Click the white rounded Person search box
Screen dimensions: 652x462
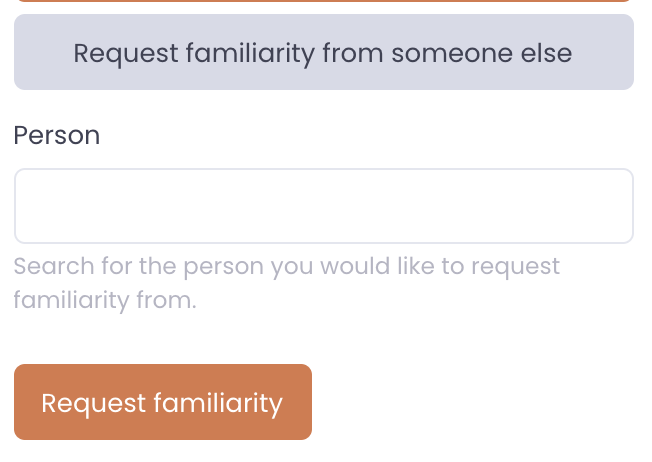click(323, 206)
